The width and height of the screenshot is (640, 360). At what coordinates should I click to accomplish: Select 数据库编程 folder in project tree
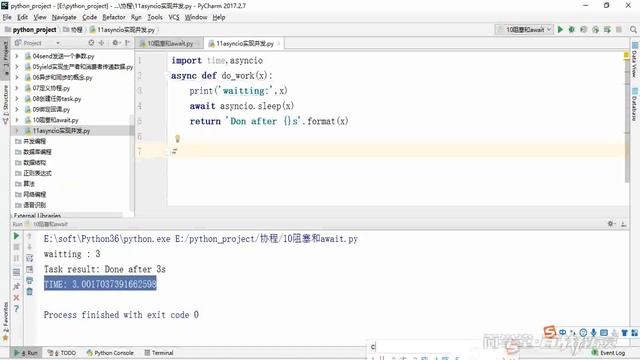tap(33, 152)
